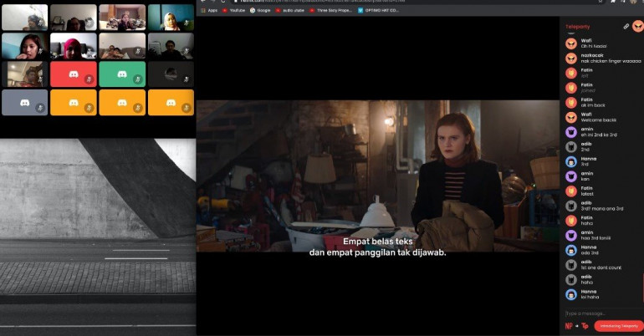Click Fatin's avatar next to 'joined' message
The image size is (644, 336).
(571, 88)
